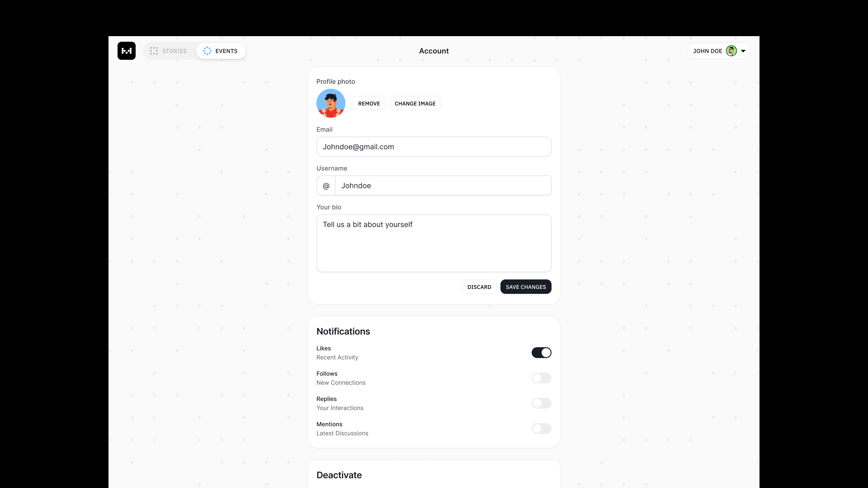Discard the account changes
This screenshot has width=868, height=488.
[479, 287]
